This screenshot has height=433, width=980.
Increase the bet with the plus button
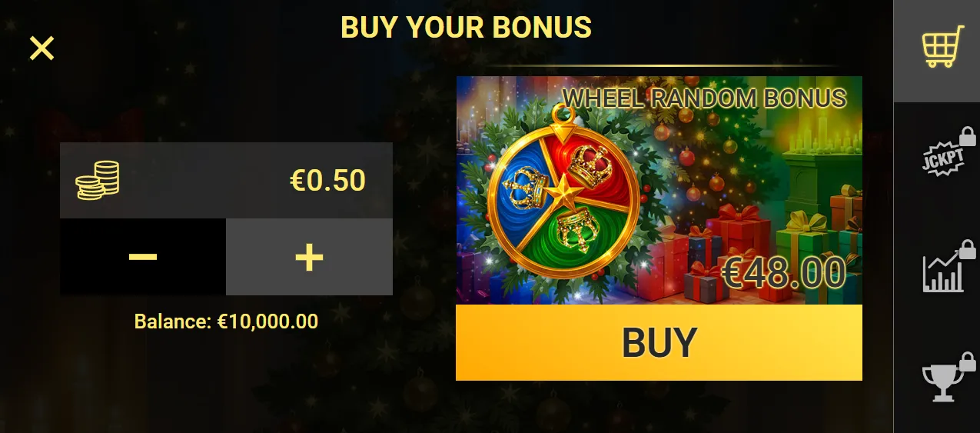(309, 257)
